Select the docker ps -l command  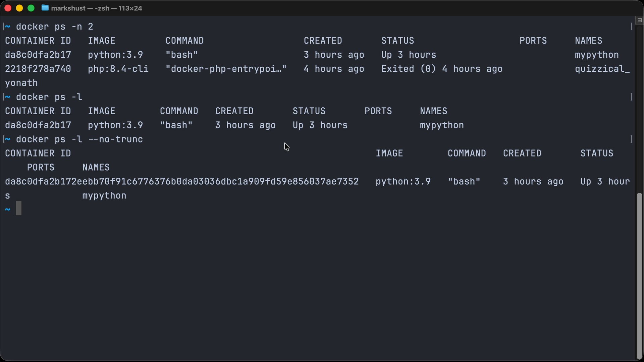click(49, 97)
